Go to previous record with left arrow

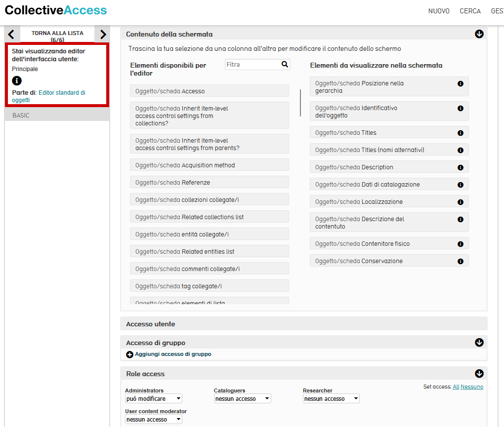coord(11,35)
